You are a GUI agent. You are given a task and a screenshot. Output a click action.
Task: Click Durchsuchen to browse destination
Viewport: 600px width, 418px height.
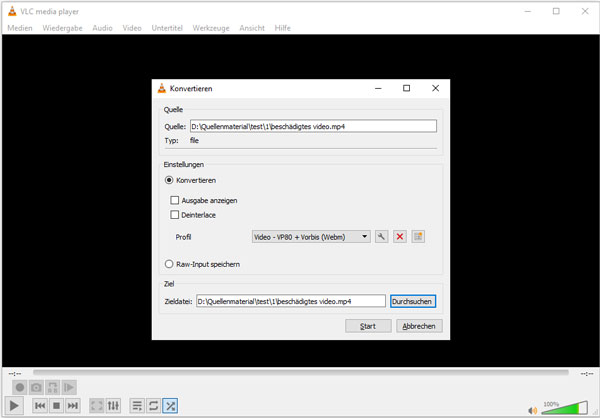tap(412, 301)
